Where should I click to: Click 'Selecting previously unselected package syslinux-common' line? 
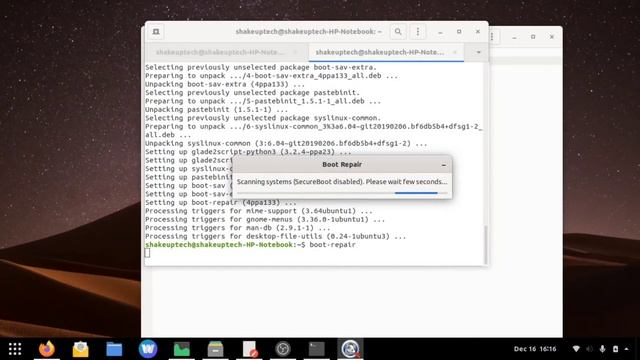(x=263, y=118)
